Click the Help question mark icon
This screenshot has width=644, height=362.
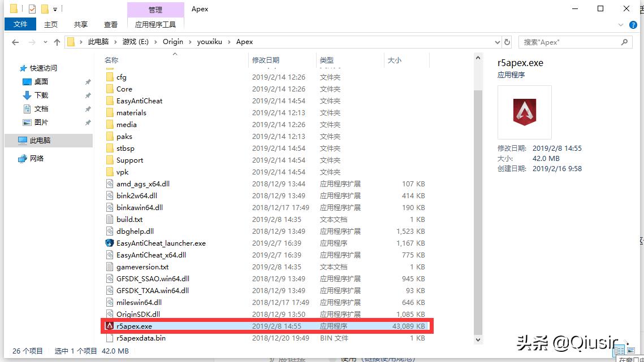pyautogui.click(x=633, y=24)
